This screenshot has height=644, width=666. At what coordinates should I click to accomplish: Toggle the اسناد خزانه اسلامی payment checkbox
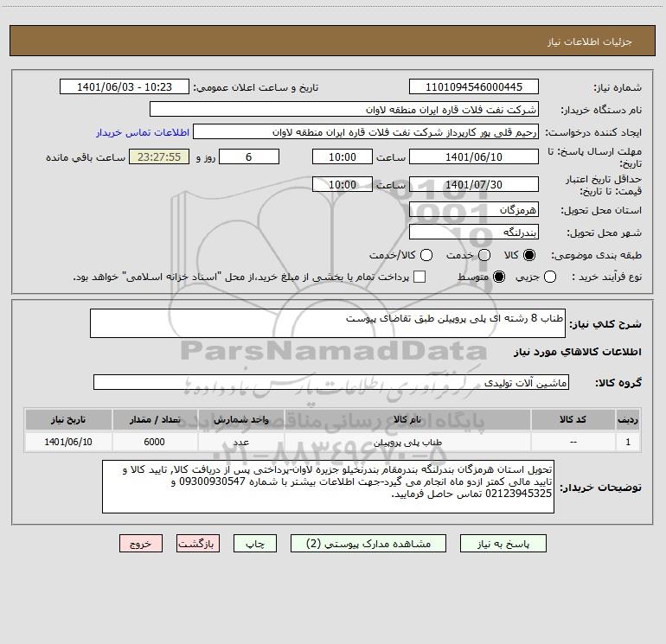click(x=419, y=277)
